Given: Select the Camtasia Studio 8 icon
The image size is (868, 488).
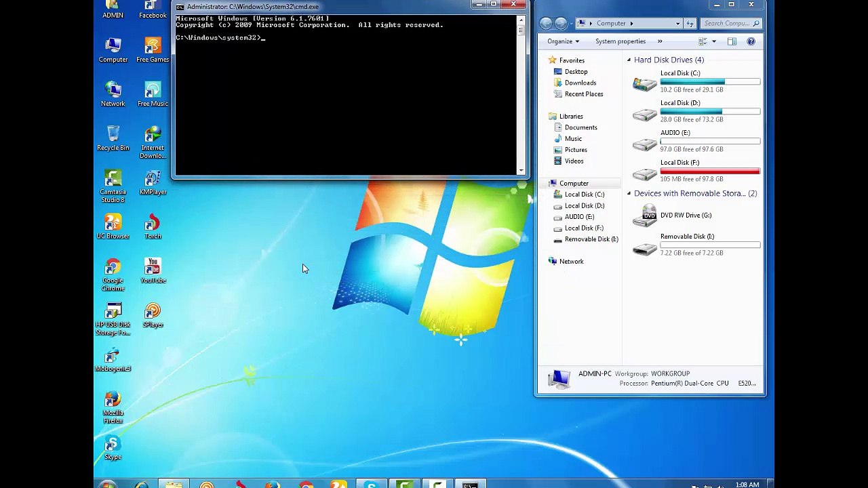Looking at the screenshot, I should pos(113,186).
